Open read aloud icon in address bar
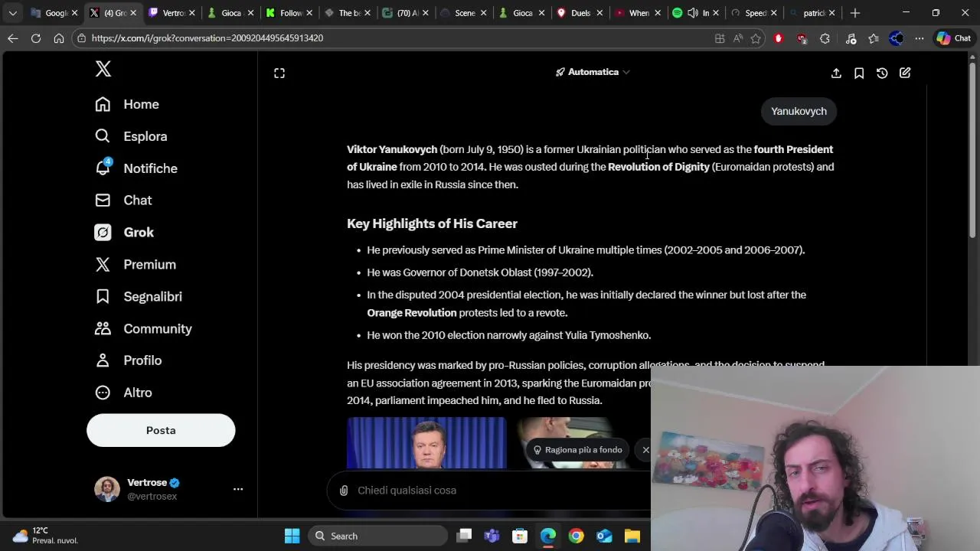Viewport: 980px width, 551px height. (738, 38)
